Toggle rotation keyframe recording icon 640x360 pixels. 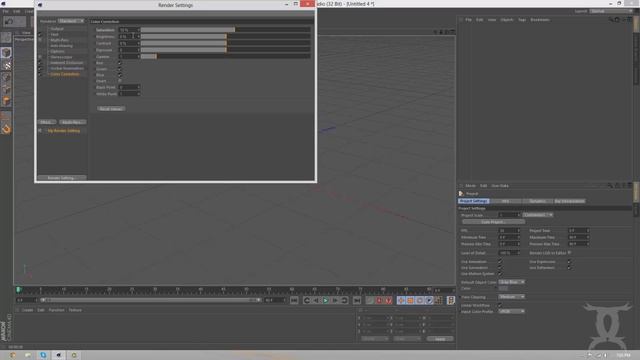[x=420, y=300]
